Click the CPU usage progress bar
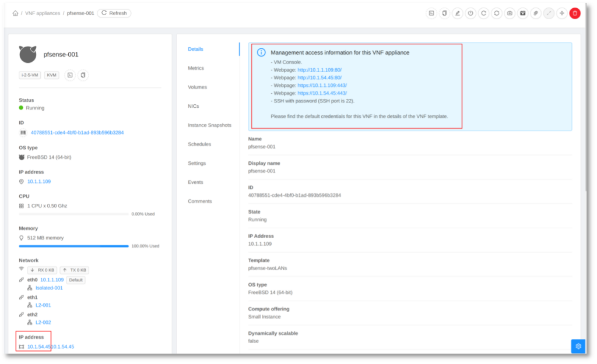Viewport: 597px width, 364px height. click(x=74, y=214)
